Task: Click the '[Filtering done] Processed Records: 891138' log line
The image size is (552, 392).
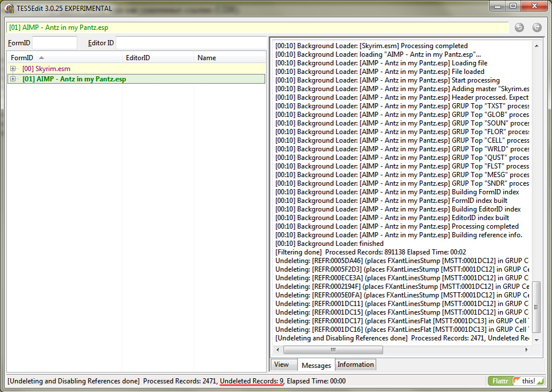Action: [x=371, y=252]
